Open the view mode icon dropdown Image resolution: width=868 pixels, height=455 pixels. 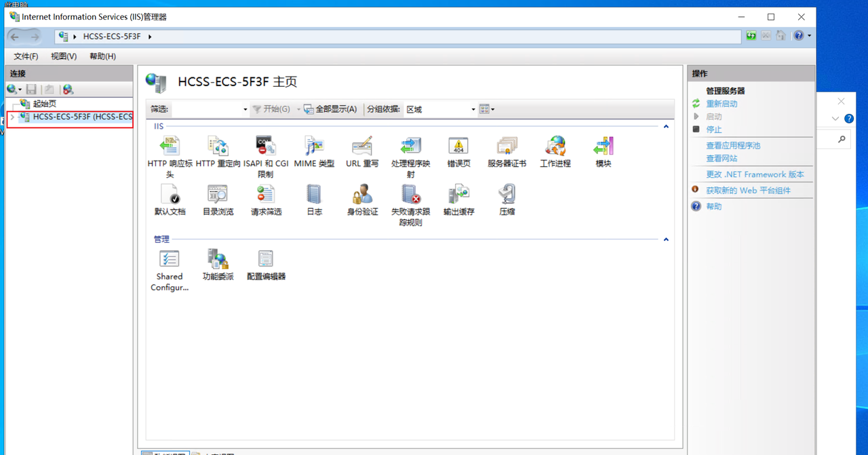tap(486, 109)
